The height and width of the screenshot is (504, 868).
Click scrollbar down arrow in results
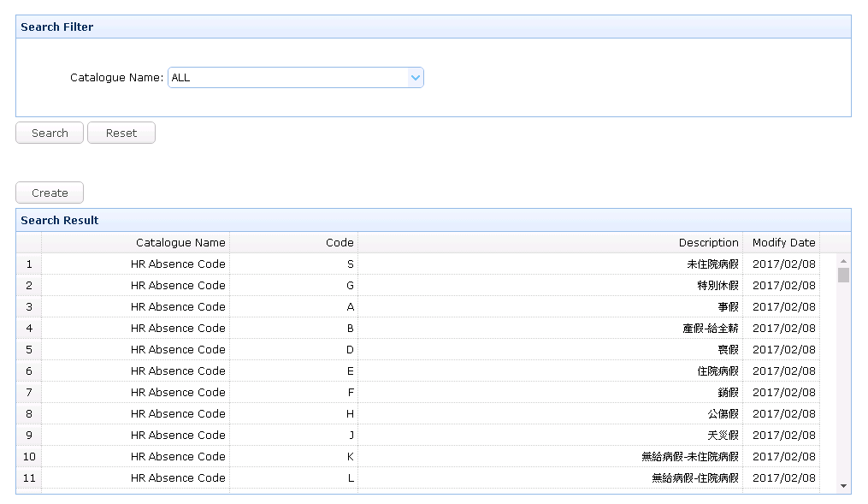844,486
